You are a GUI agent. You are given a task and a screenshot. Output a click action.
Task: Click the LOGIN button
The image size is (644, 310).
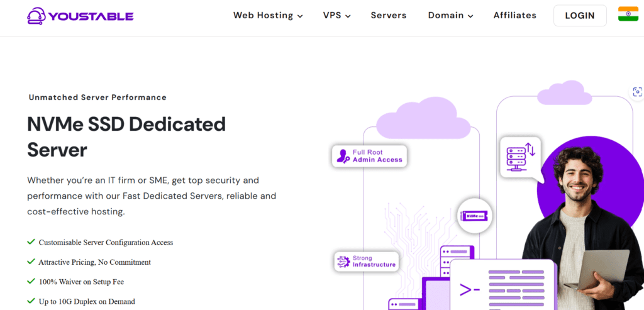click(x=580, y=16)
